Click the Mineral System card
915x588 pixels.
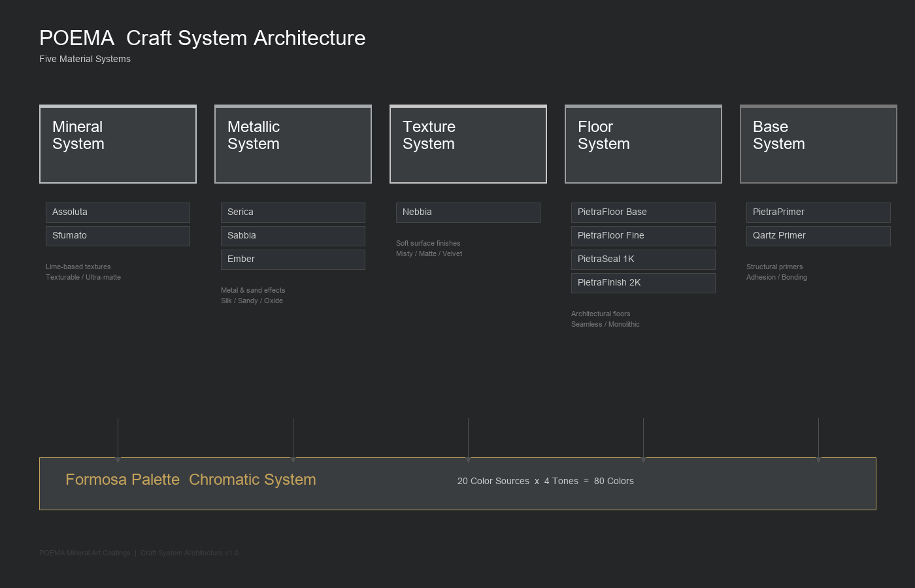[x=118, y=144]
